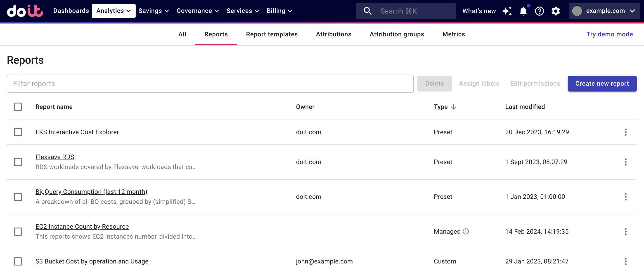Expand the Analytics dropdown menu
644x275 pixels.
[x=114, y=11]
